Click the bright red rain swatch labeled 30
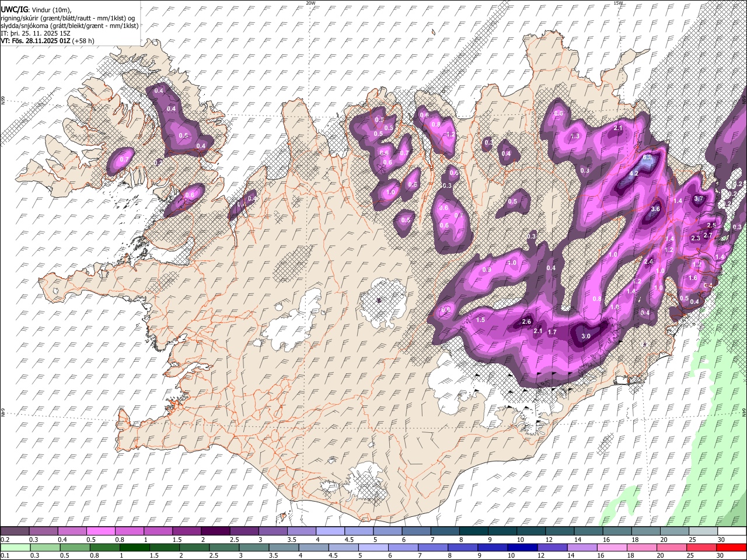Viewport: 747px width, 560px height. pyautogui.click(x=732, y=547)
